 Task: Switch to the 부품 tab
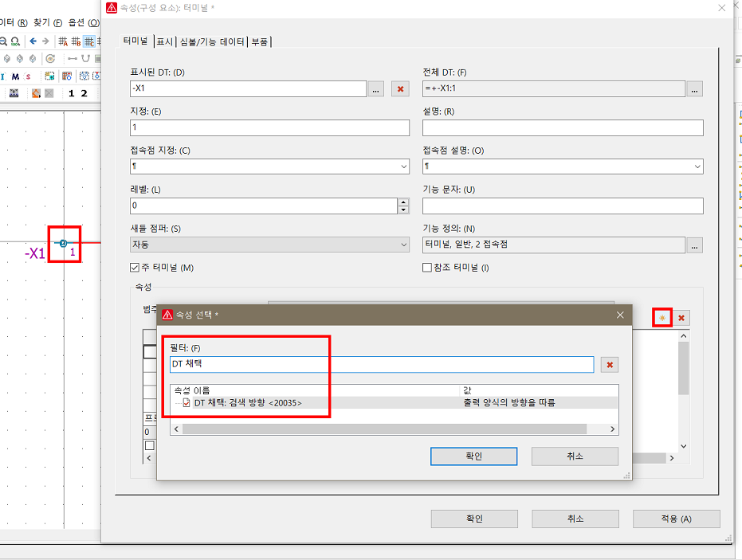point(259,41)
